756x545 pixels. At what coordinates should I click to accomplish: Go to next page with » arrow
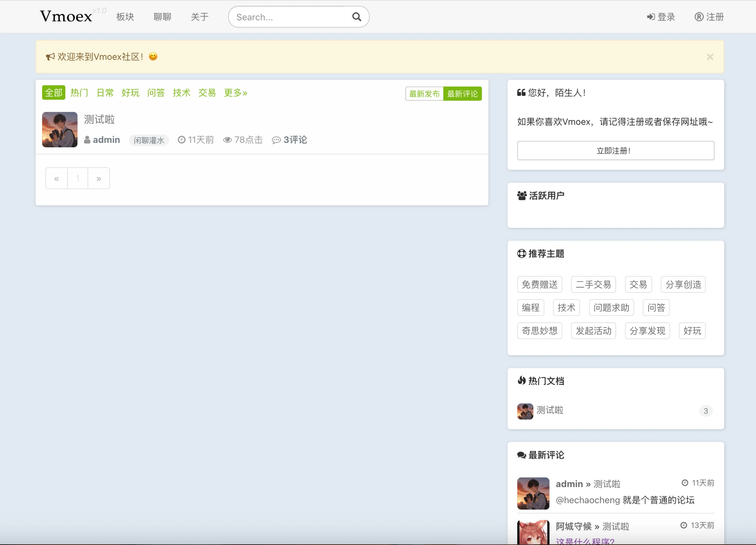tap(99, 179)
